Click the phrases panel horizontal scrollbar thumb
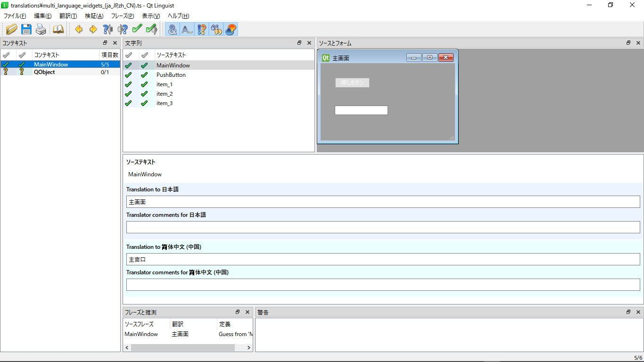Image resolution: width=644 pixels, height=362 pixels. click(x=183, y=347)
